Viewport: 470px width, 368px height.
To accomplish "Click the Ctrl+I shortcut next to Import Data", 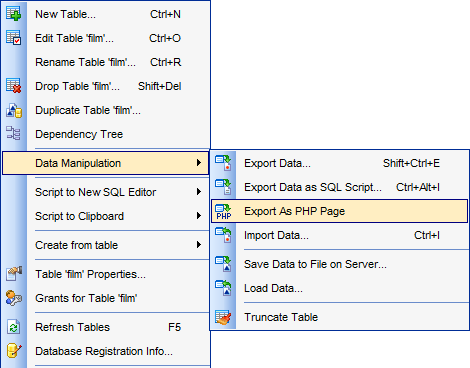I will point(427,235).
